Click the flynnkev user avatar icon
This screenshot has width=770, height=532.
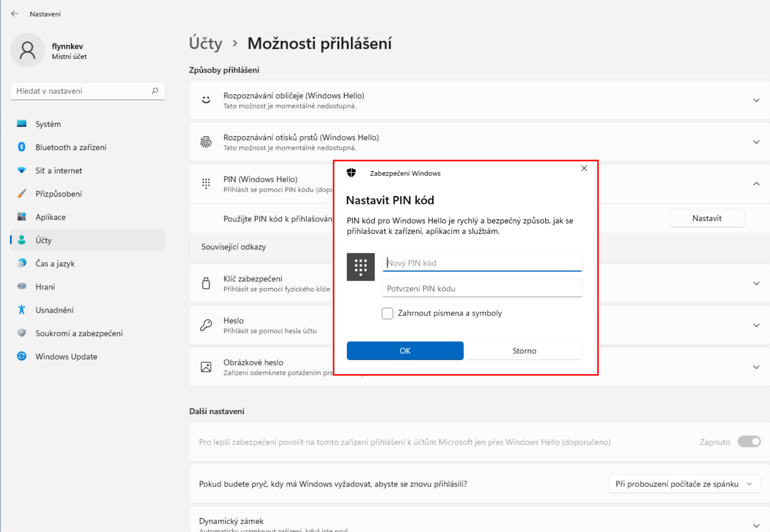click(x=28, y=50)
